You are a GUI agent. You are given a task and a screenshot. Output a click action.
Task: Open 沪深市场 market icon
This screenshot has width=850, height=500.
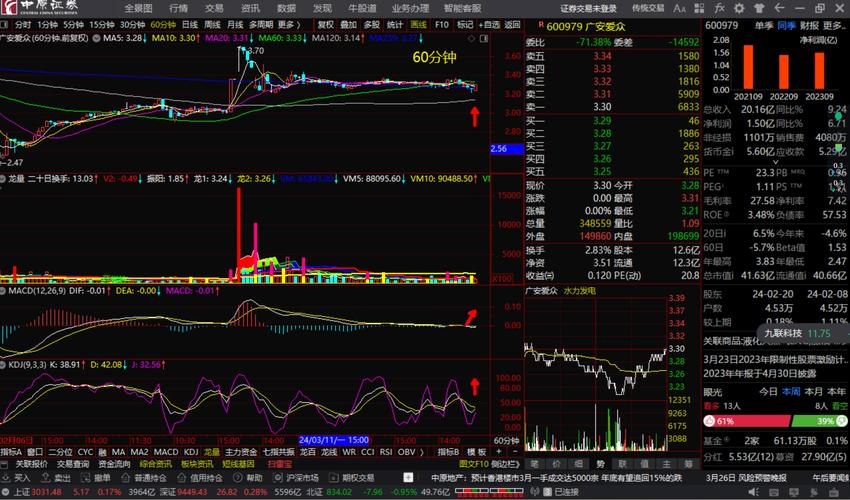click(296, 478)
